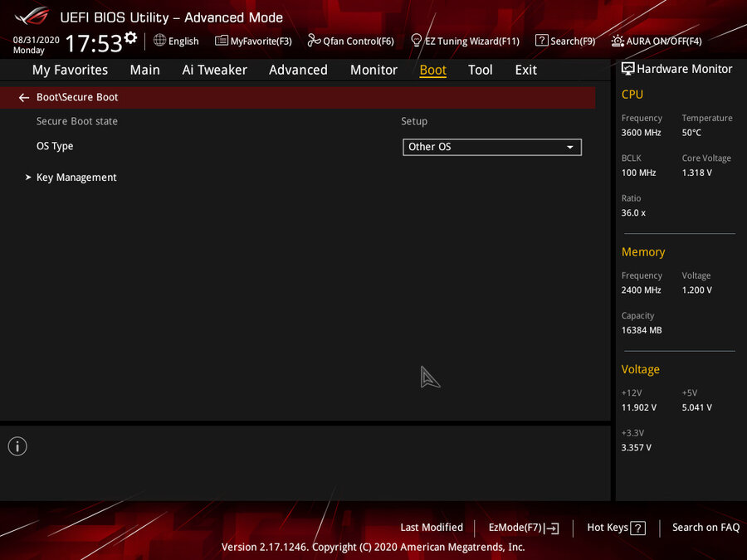This screenshot has width=747, height=560.
Task: Click the date 08/31/2020
Action: [x=37, y=40]
